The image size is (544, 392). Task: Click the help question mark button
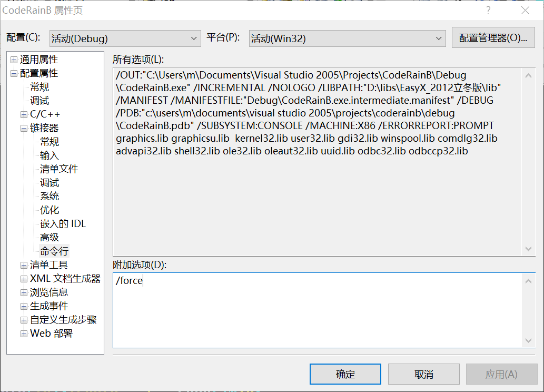point(488,11)
